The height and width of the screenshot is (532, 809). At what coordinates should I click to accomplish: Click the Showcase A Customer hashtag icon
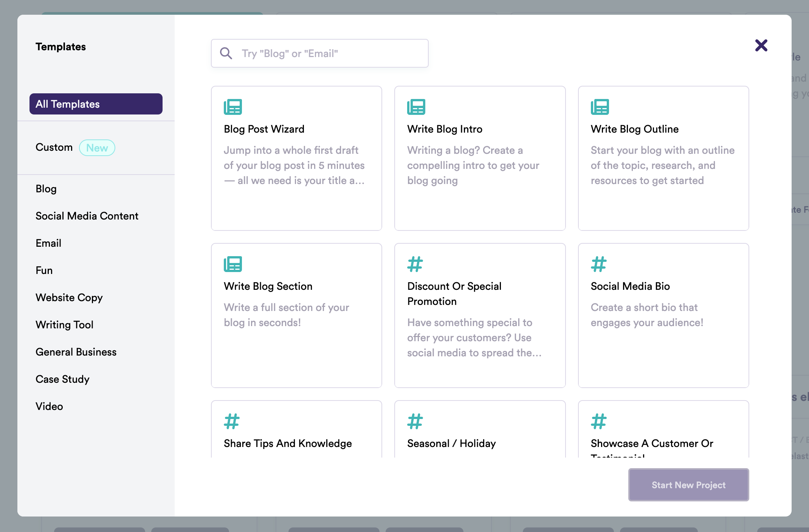pyautogui.click(x=599, y=421)
